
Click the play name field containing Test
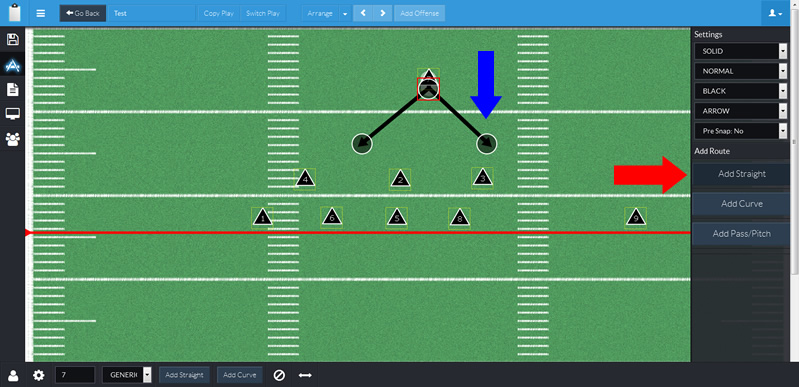152,13
